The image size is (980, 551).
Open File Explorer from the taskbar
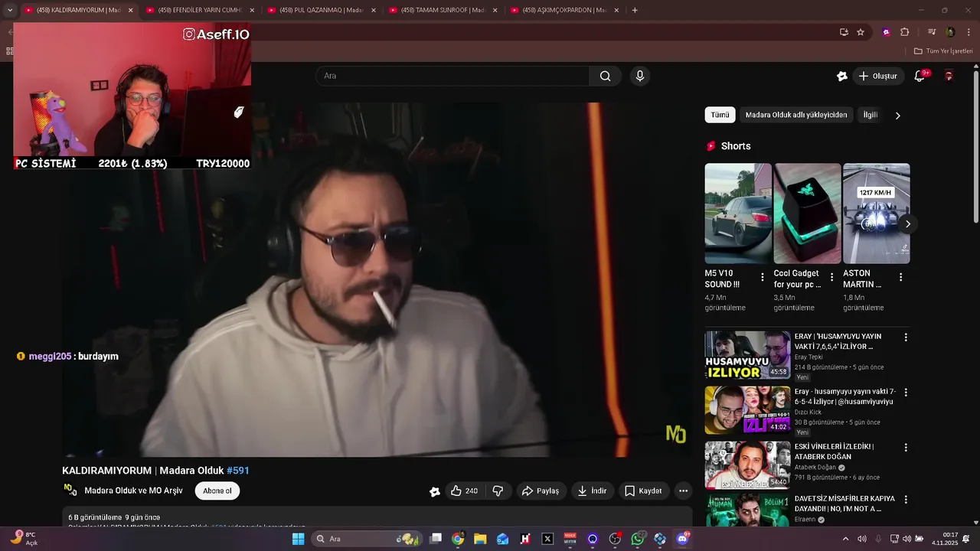click(480, 539)
